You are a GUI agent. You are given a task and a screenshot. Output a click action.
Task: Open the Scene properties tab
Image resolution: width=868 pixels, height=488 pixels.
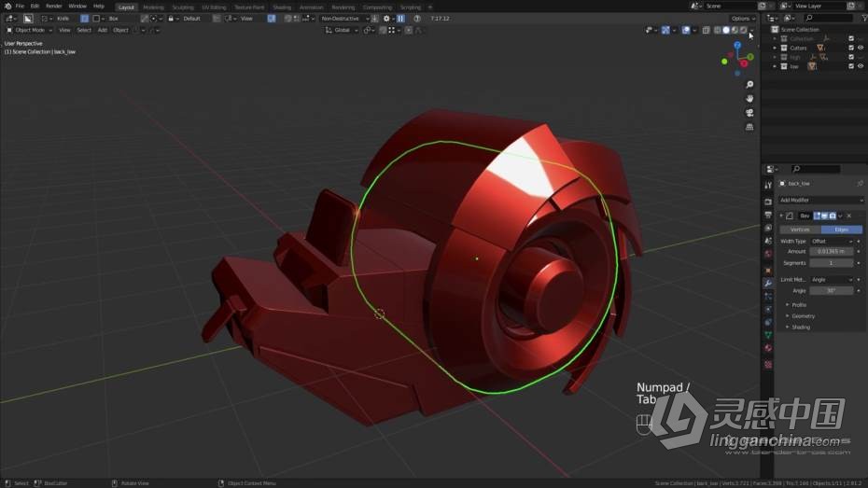click(768, 242)
